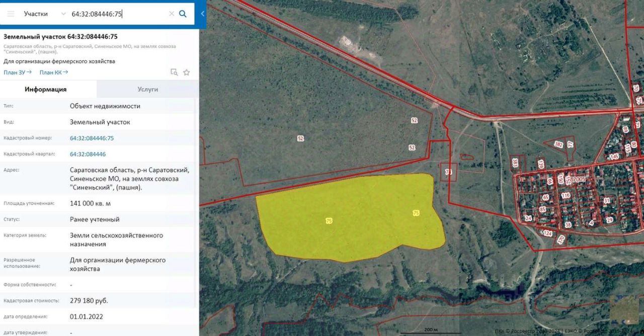Click the gray address subtitle under the heading

coord(90,49)
